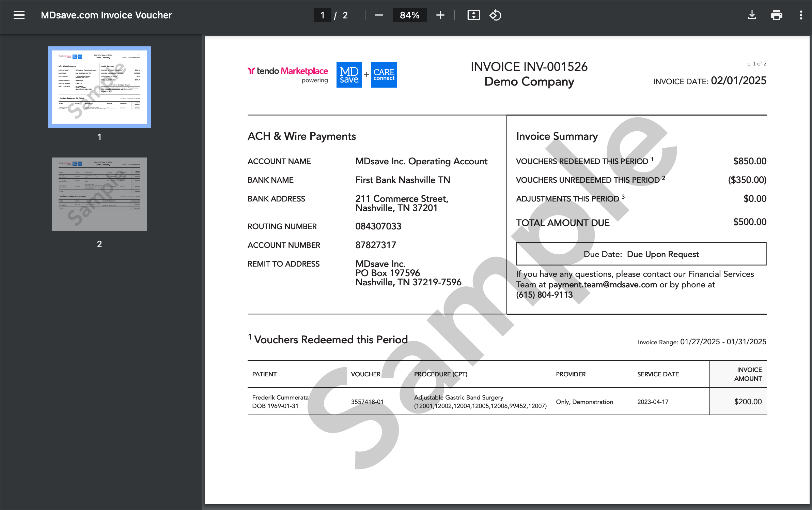Toggle the sidebar hamburger menu

pyautogui.click(x=19, y=15)
